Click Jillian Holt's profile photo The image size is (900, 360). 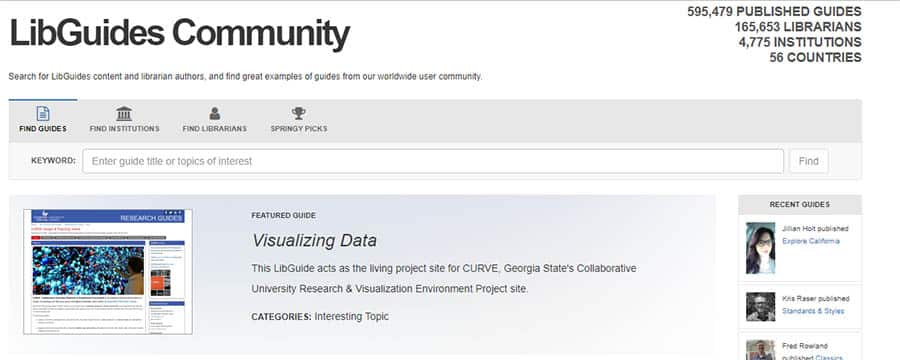point(761,248)
